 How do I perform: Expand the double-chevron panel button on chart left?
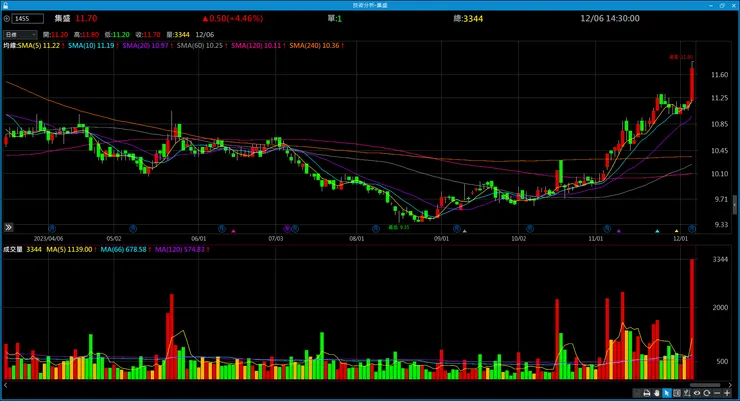[x=8, y=227]
